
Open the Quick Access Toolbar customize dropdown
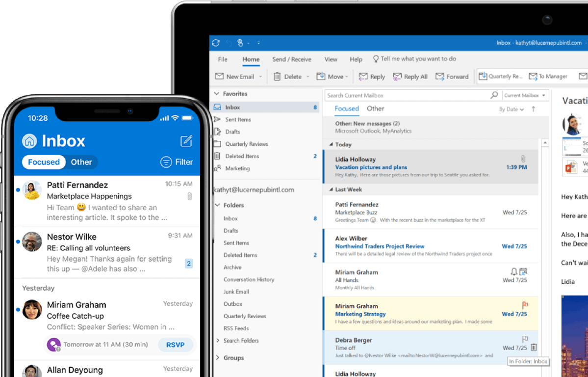(x=258, y=43)
